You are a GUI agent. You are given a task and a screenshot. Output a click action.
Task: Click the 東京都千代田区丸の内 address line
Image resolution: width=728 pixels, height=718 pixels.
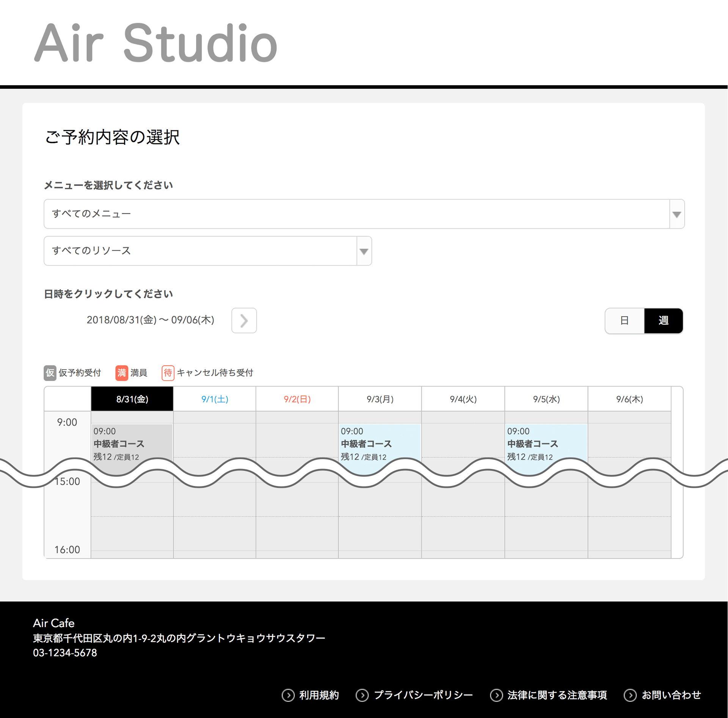179,638
